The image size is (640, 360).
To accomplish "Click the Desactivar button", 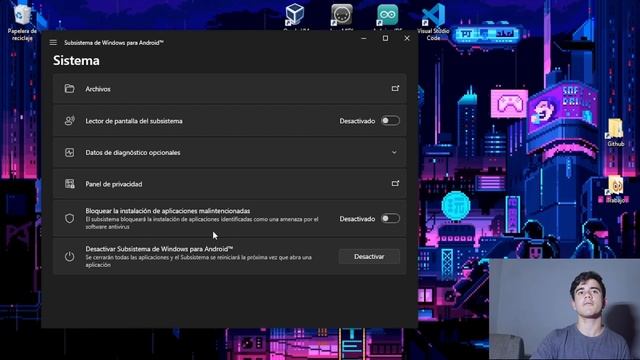I will coord(369,256).
